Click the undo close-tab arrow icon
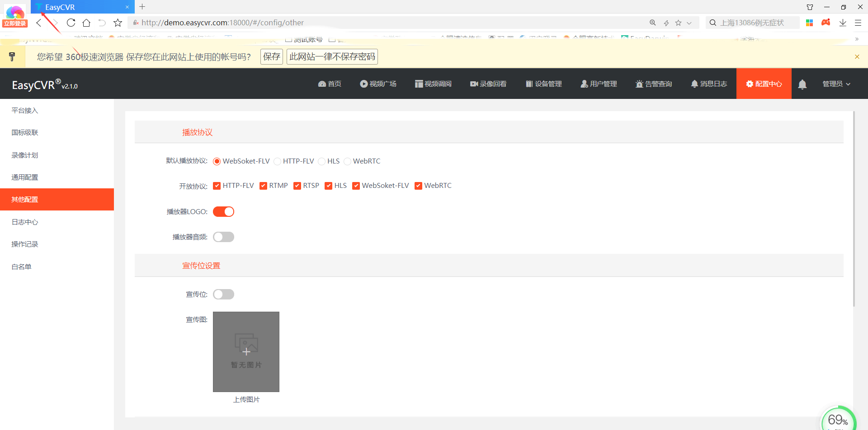The image size is (868, 430). coord(102,23)
